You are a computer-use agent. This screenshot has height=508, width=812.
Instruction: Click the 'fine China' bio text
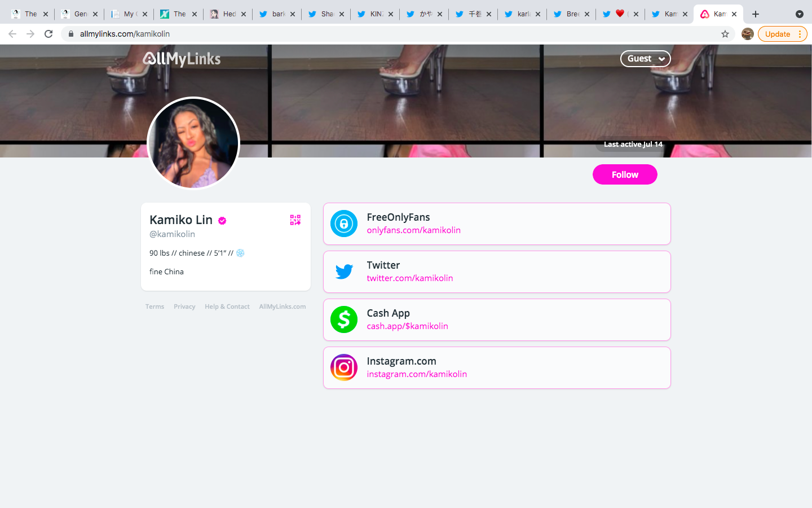pyautogui.click(x=166, y=271)
